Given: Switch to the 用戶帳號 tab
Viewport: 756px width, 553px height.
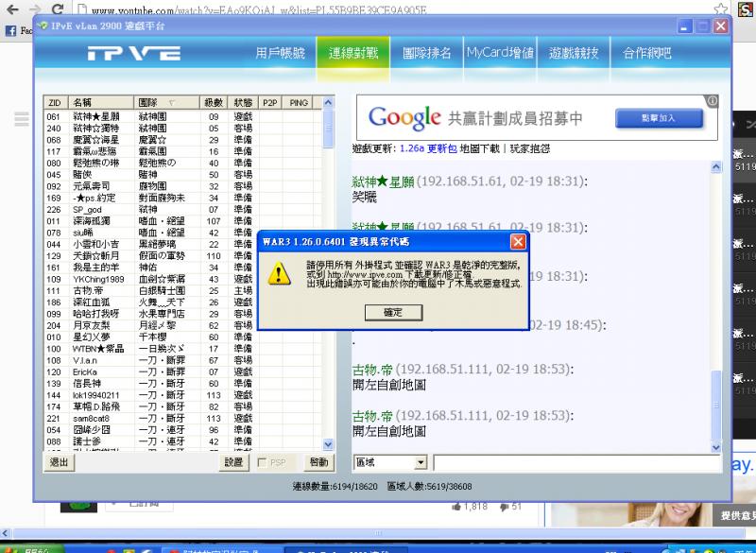Looking at the screenshot, I should tap(280, 54).
